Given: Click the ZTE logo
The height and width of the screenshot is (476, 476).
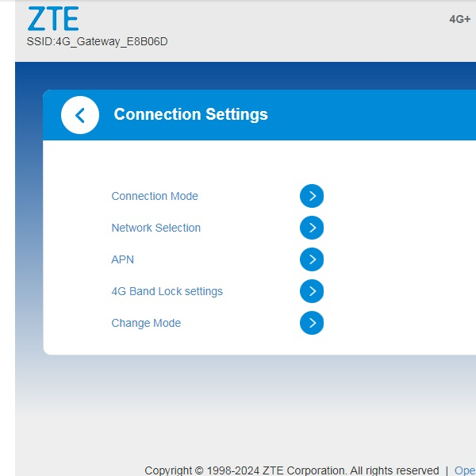Looking at the screenshot, I should pyautogui.click(x=53, y=19).
